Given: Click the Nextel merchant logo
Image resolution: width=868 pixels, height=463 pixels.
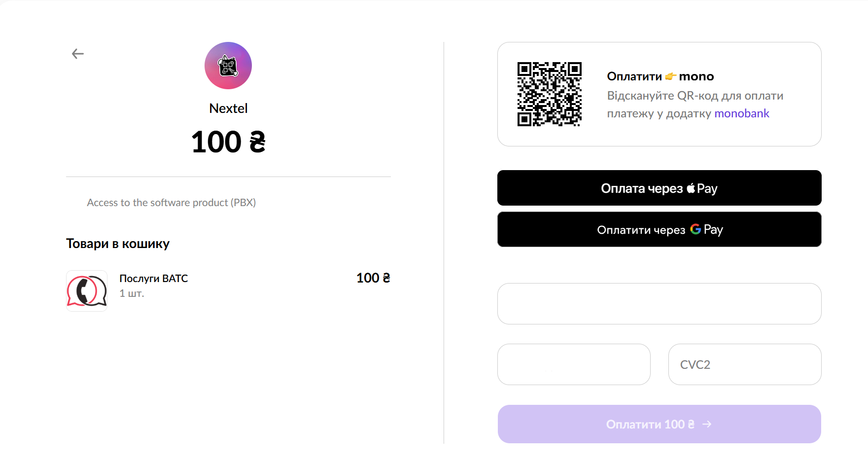Looking at the screenshot, I should tap(228, 66).
